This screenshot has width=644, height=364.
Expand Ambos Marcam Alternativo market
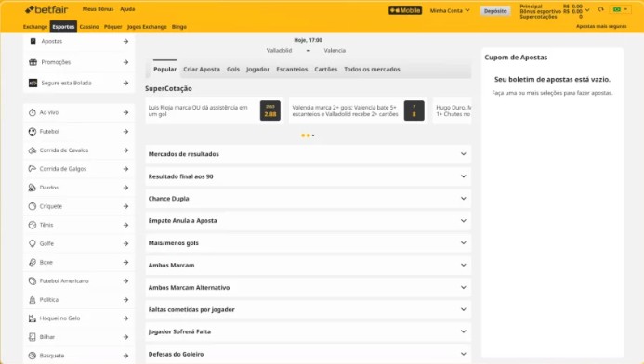(308, 287)
